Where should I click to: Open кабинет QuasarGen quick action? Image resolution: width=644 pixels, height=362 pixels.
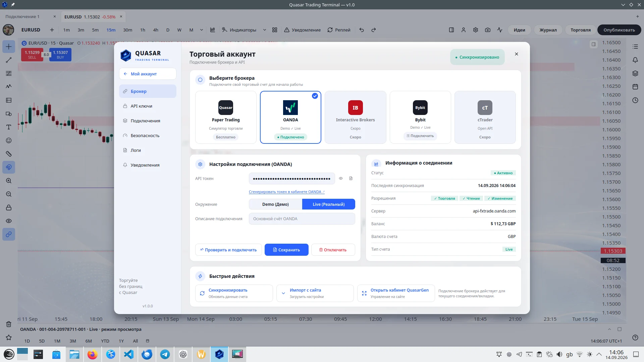396,293
